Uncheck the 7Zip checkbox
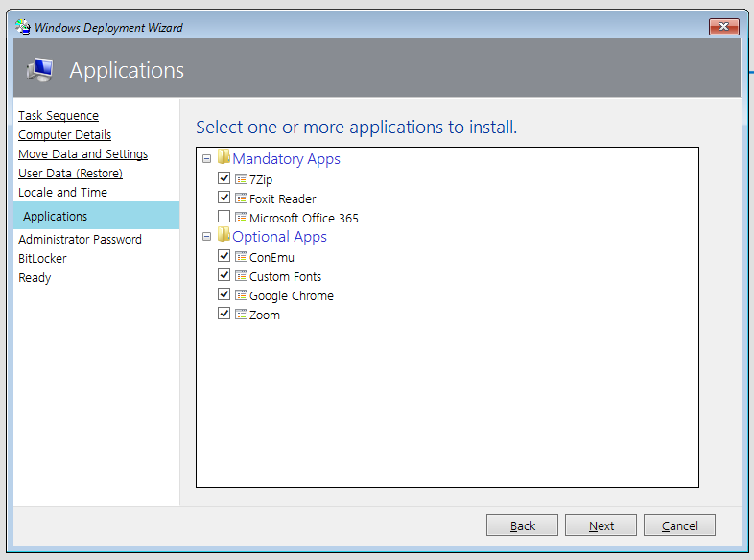 tap(224, 177)
